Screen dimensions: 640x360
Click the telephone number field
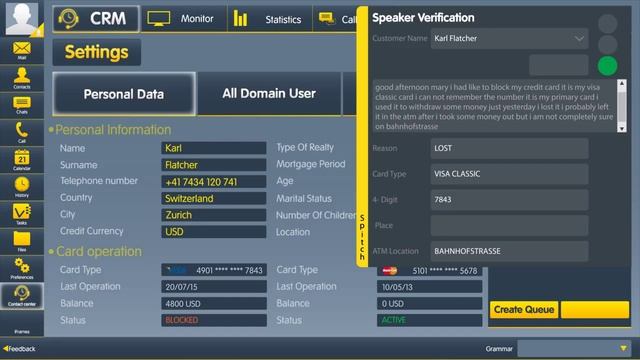(x=214, y=182)
